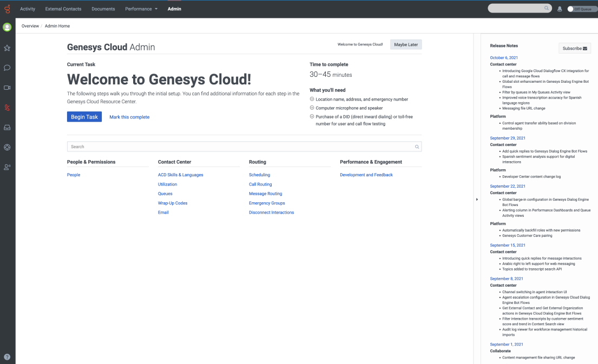Open the Inbox tray icon
This screenshot has height=364, width=598.
pyautogui.click(x=7, y=128)
